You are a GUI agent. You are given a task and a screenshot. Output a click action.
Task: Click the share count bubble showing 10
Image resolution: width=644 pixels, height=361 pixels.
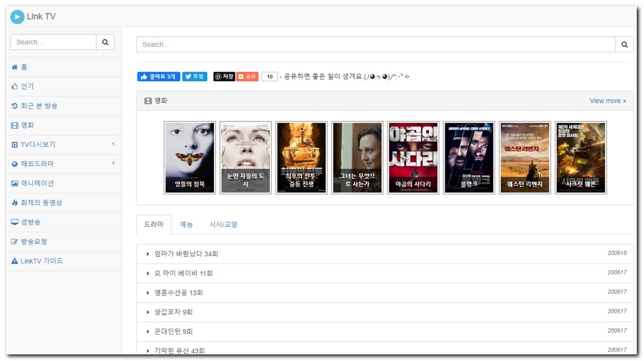pyautogui.click(x=269, y=77)
